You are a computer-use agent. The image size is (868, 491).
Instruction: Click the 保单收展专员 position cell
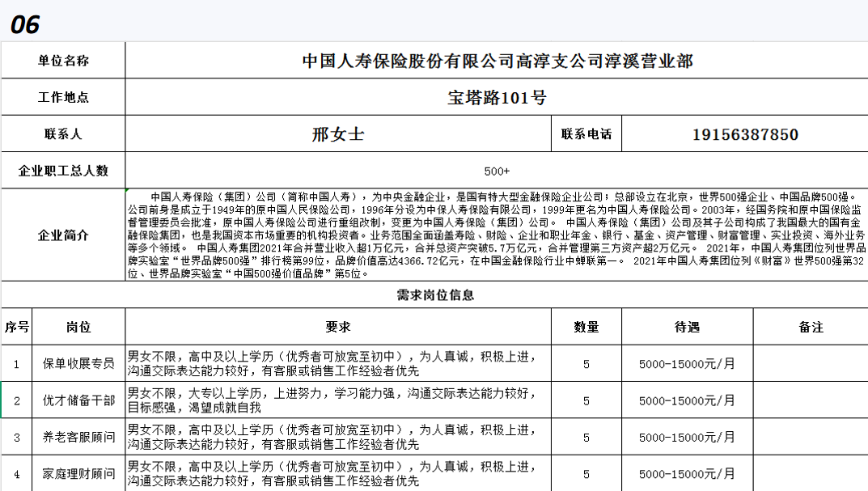tap(78, 364)
